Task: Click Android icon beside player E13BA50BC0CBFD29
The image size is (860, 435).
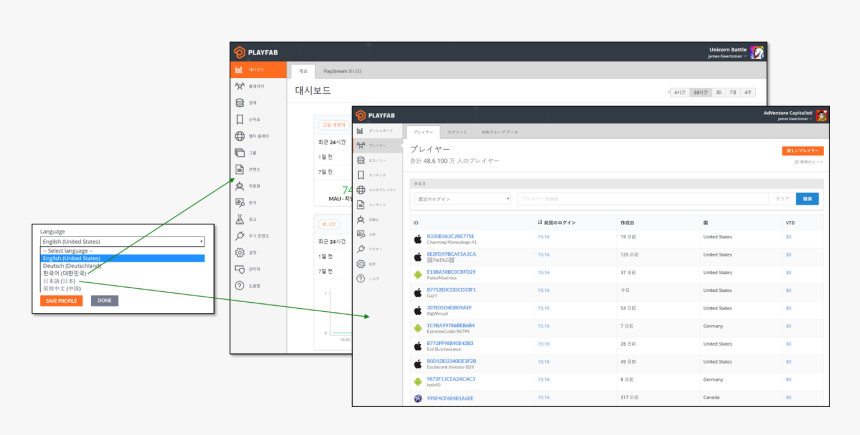Action: pos(418,275)
